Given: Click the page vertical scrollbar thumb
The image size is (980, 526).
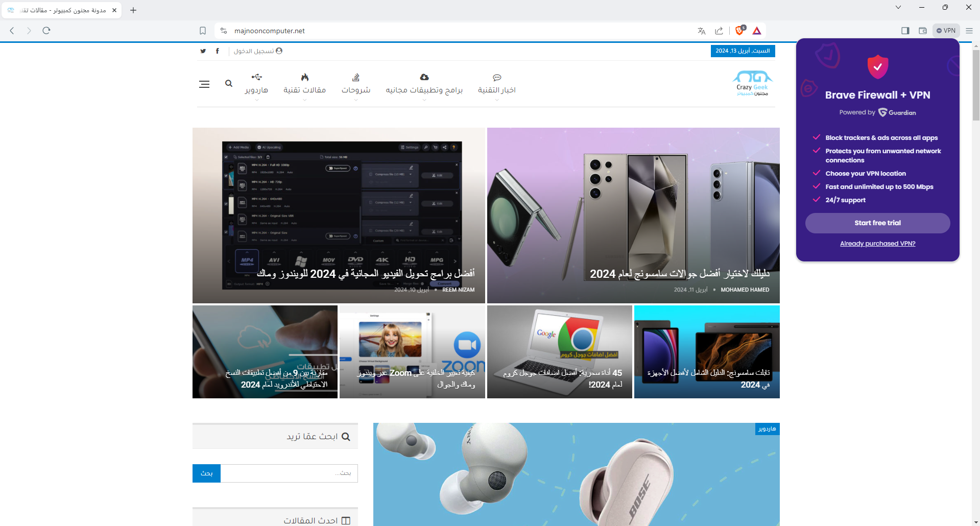Looking at the screenshot, I should pos(976,84).
